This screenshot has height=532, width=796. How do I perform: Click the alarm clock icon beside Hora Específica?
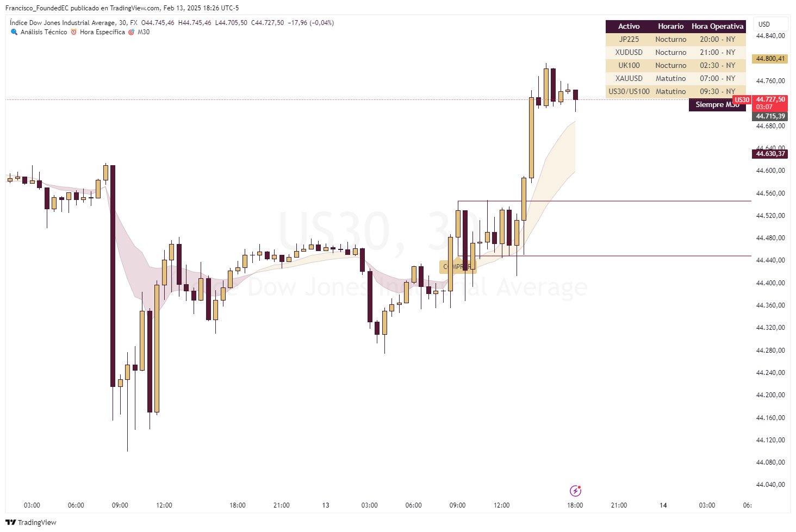pyautogui.click(x=74, y=32)
